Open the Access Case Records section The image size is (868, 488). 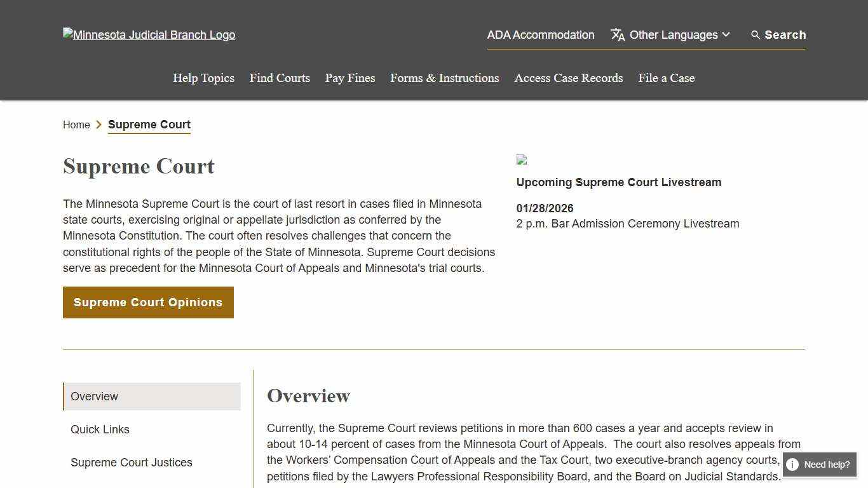[568, 78]
